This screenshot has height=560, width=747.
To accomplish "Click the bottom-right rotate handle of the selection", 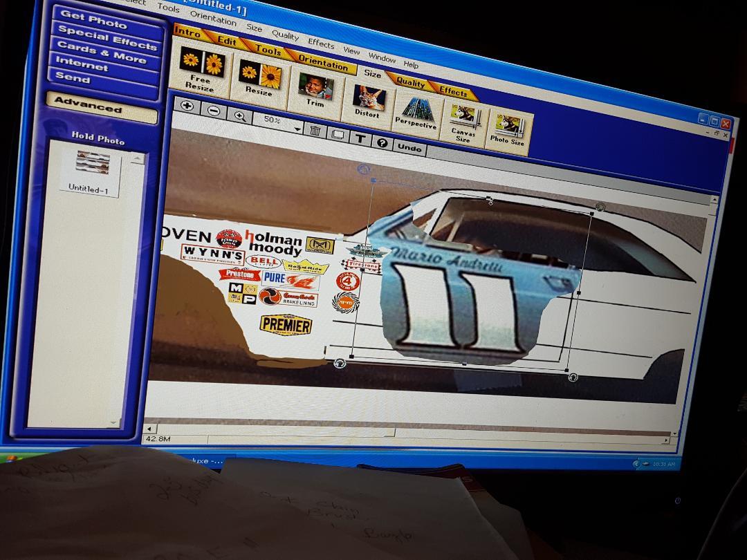I will pos(573,377).
